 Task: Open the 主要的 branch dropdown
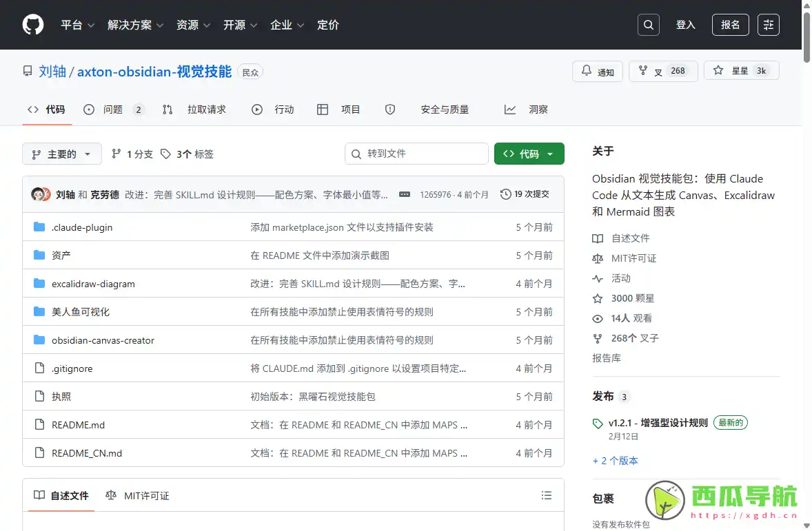click(61, 154)
